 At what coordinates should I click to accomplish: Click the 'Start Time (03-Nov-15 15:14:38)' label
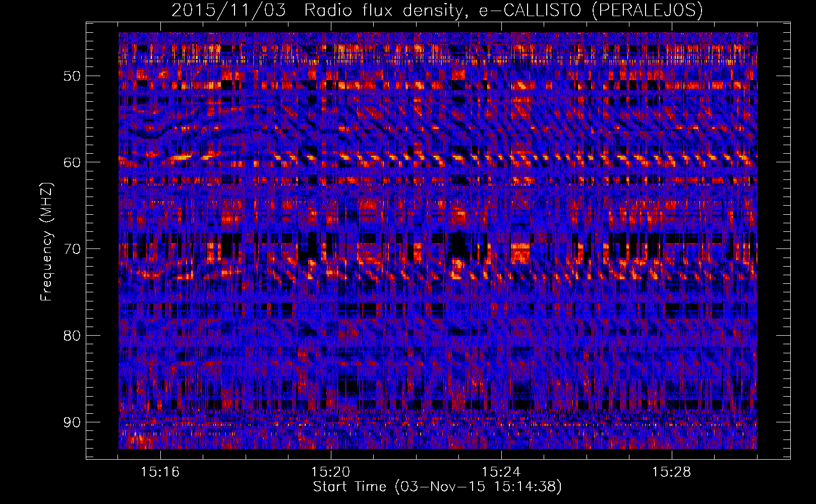tap(437, 487)
